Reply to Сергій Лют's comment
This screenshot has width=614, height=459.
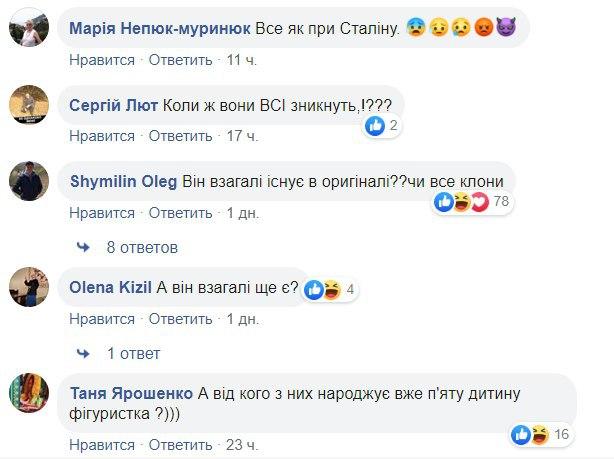(180, 135)
